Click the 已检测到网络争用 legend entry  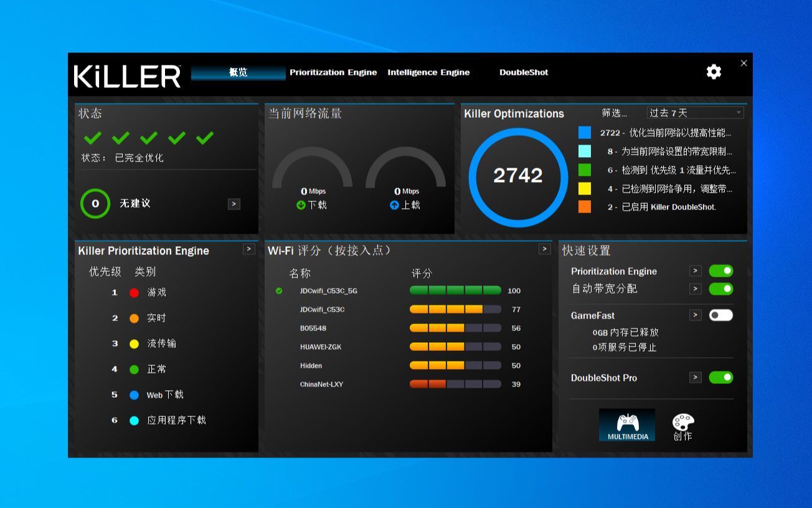670,189
